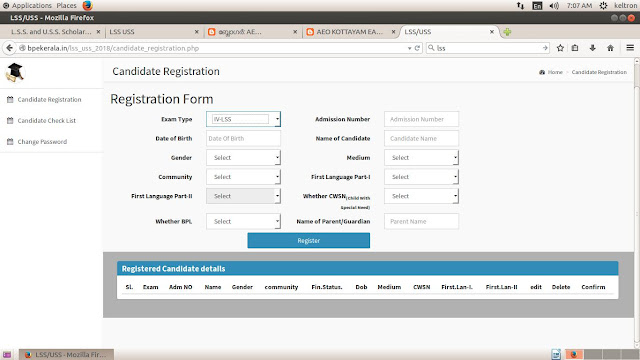The width and height of the screenshot is (640, 360).
Task: Click the search go arrow icon
Action: [545, 48]
